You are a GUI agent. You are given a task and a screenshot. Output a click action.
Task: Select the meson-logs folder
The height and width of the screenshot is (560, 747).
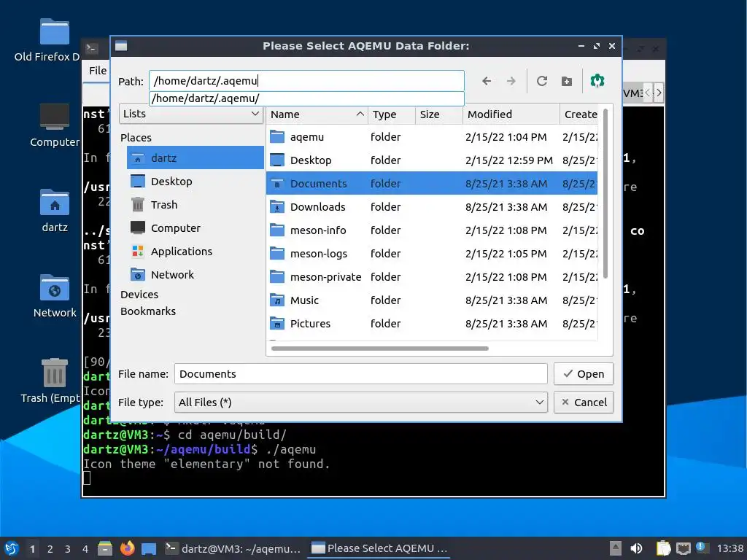click(x=432, y=253)
